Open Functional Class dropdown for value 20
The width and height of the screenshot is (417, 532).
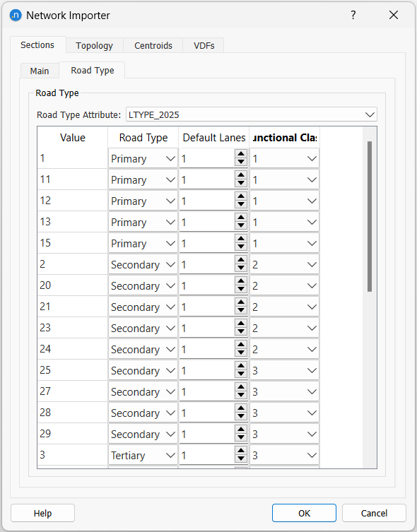pos(284,285)
